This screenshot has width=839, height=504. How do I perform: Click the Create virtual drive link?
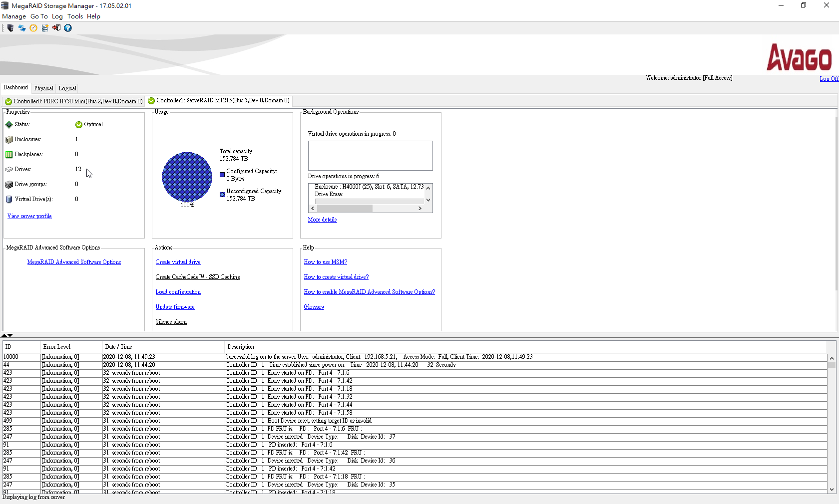pyautogui.click(x=178, y=262)
